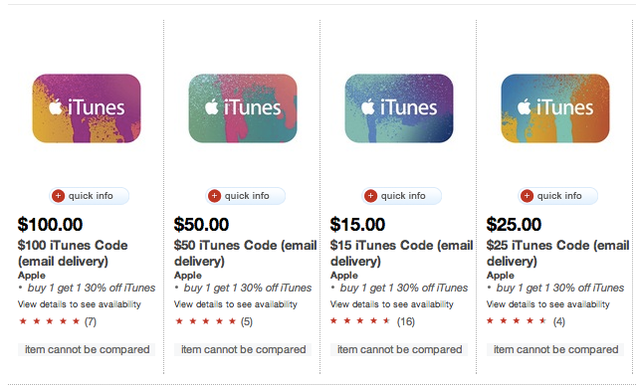This screenshot has width=636, height=386.
Task: Open buy 1 get 1 offer on $15 code
Action: coord(404,288)
